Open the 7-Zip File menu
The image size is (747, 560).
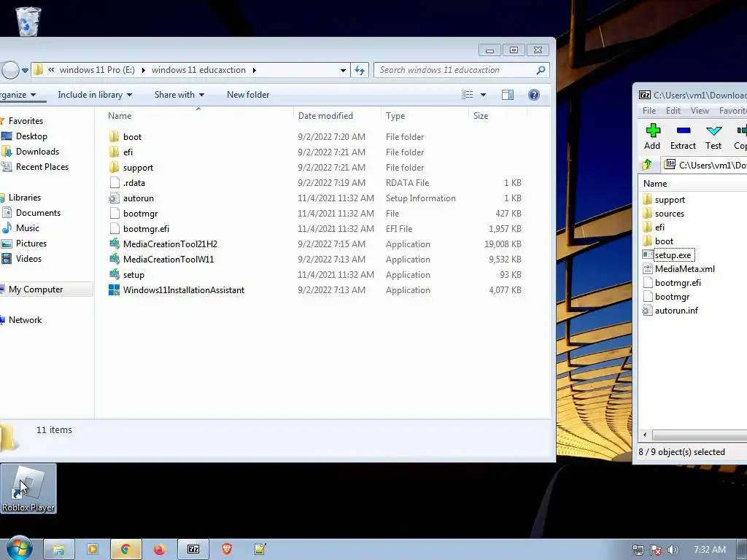[649, 111]
